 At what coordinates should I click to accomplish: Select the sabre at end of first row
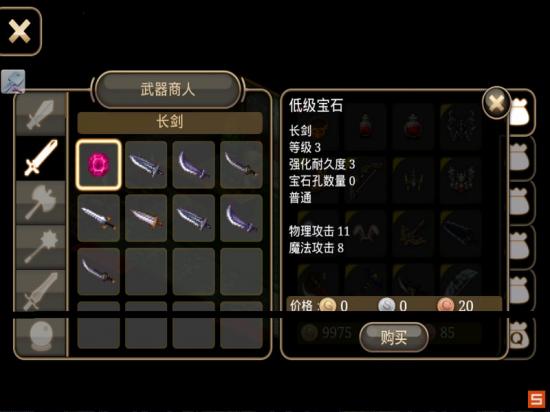coord(241,164)
